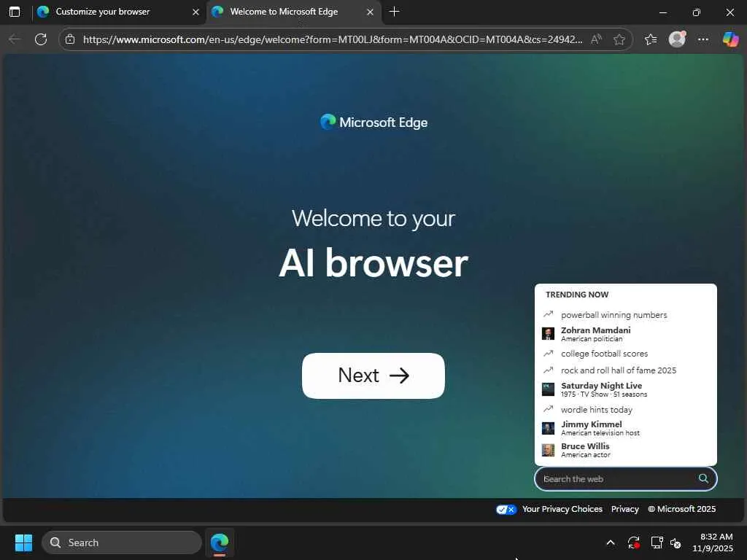The width and height of the screenshot is (747, 560).
Task: Add this page to favorites star
Action: point(619,39)
